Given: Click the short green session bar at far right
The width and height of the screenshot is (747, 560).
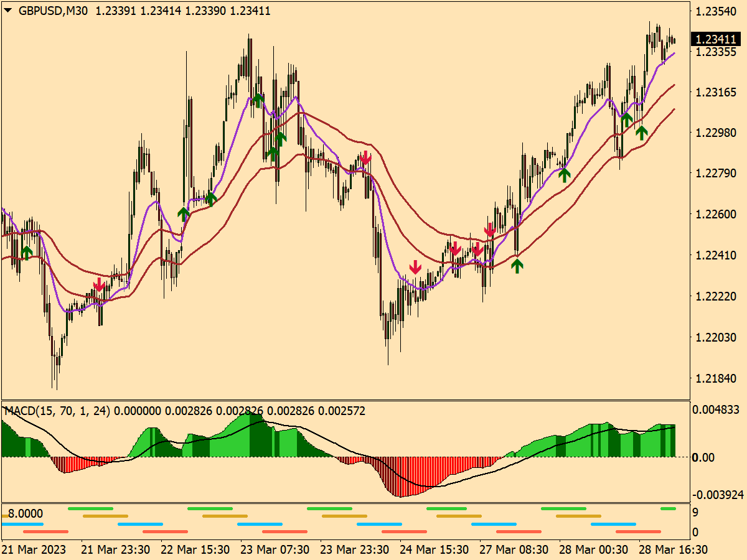Looking at the screenshot, I should click(x=668, y=508).
